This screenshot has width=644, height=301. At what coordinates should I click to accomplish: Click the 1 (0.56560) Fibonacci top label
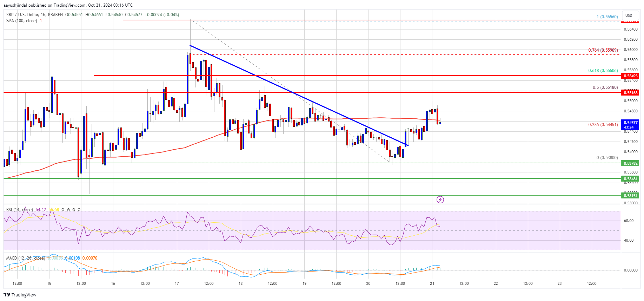coord(607,17)
